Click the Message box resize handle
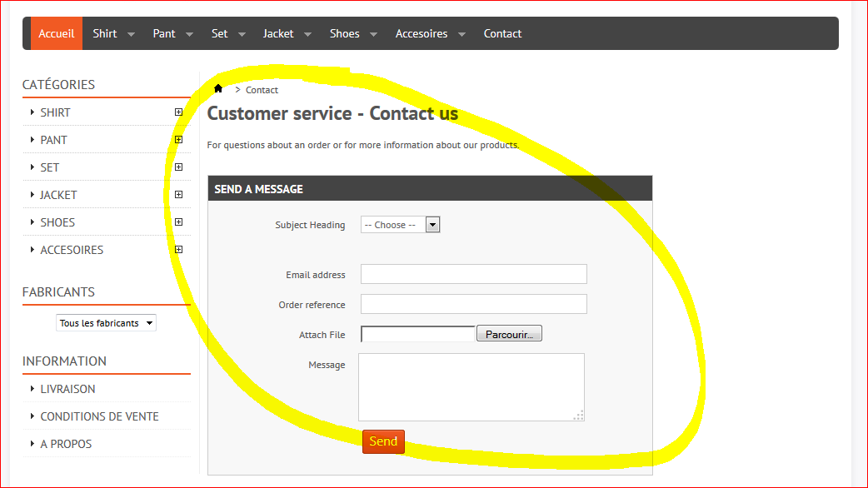This screenshot has height=488, width=868. point(579,416)
